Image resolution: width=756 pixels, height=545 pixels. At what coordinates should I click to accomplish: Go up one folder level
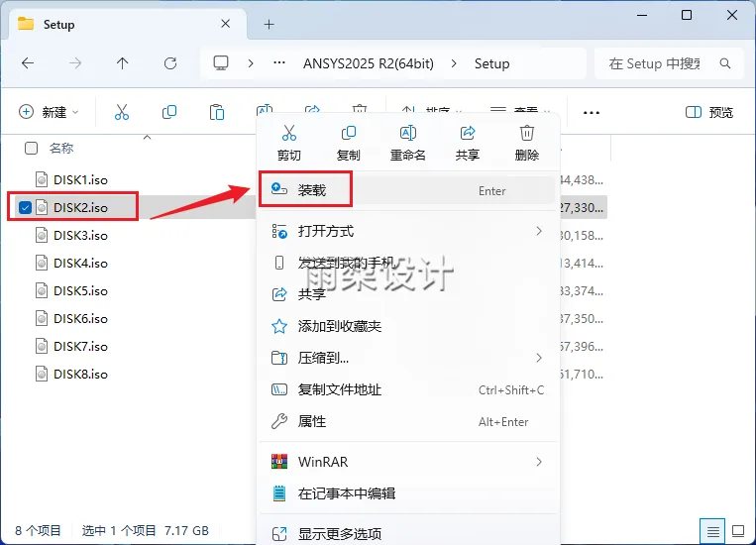(x=123, y=63)
